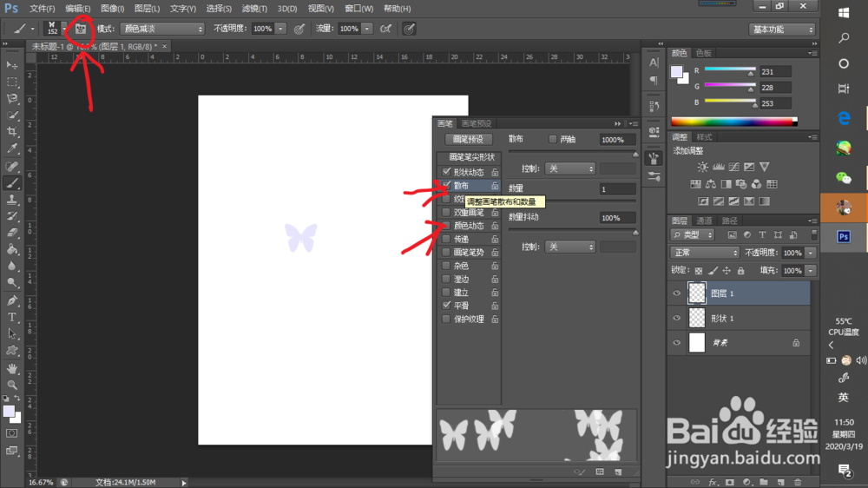
Task: Select the History Brush tool
Action: click(x=11, y=216)
